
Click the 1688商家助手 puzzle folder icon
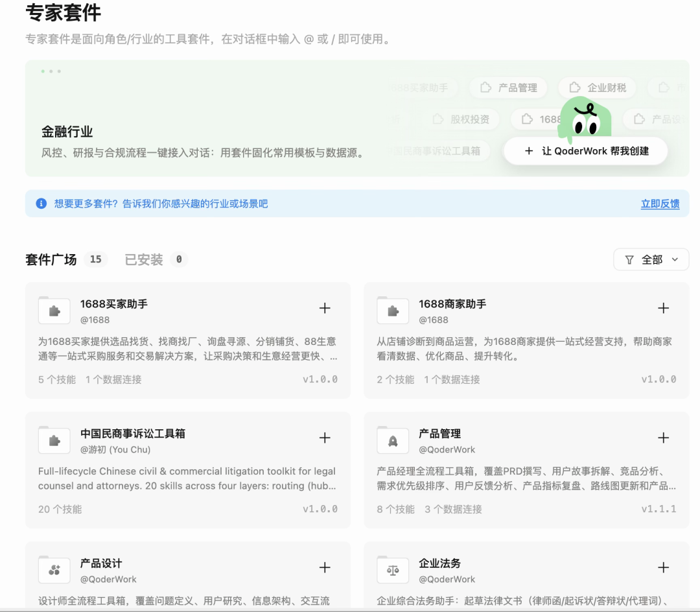click(393, 311)
